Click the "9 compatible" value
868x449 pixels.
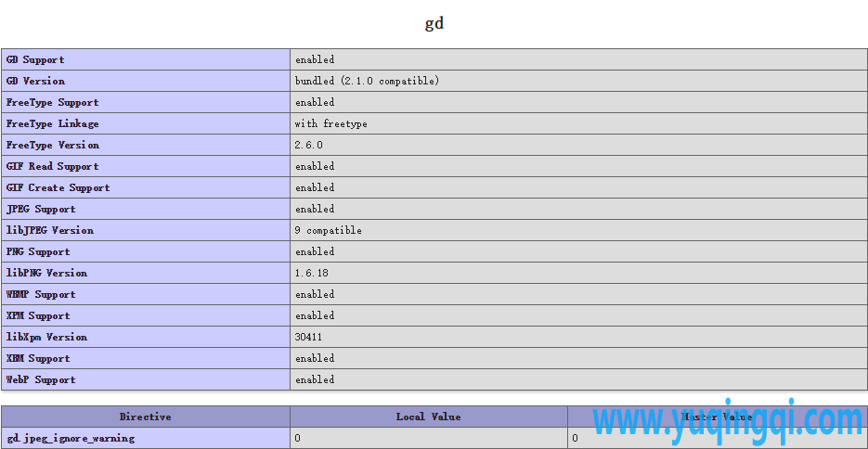tap(329, 230)
